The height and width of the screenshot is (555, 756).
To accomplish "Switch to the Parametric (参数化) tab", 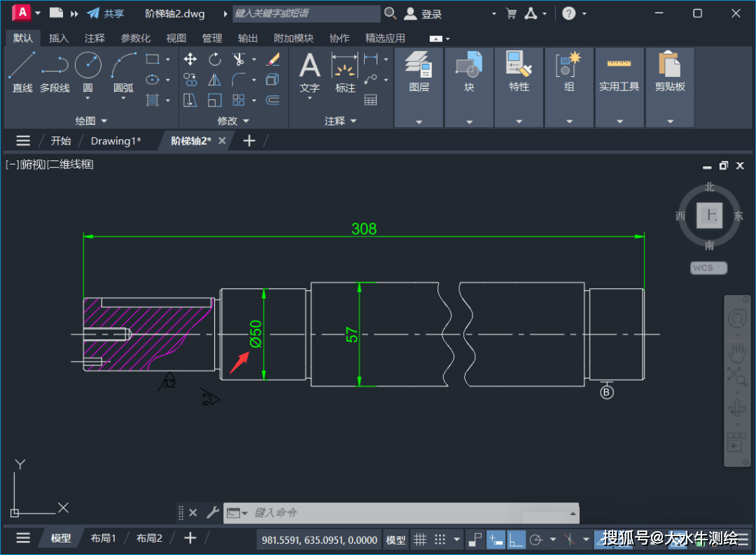I will pyautogui.click(x=136, y=38).
